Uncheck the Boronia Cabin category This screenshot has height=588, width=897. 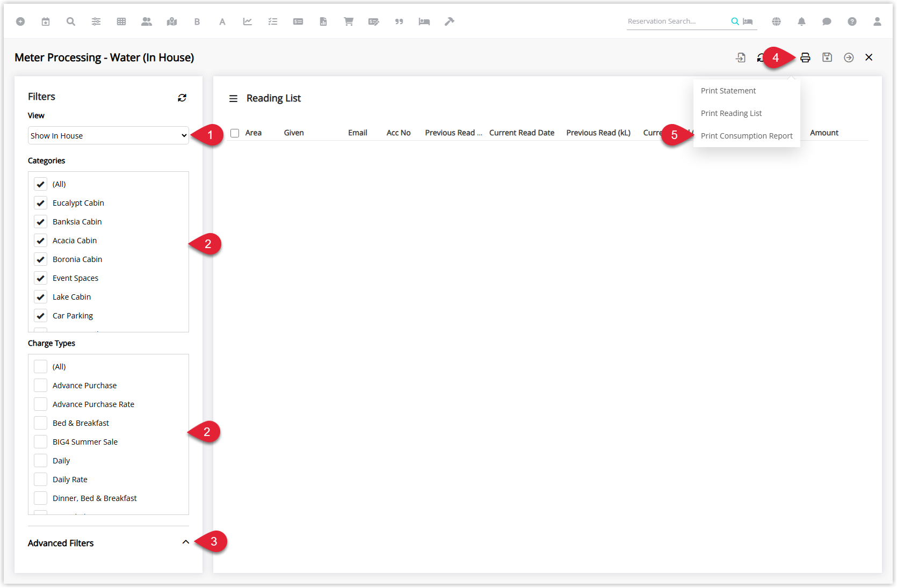tap(41, 259)
